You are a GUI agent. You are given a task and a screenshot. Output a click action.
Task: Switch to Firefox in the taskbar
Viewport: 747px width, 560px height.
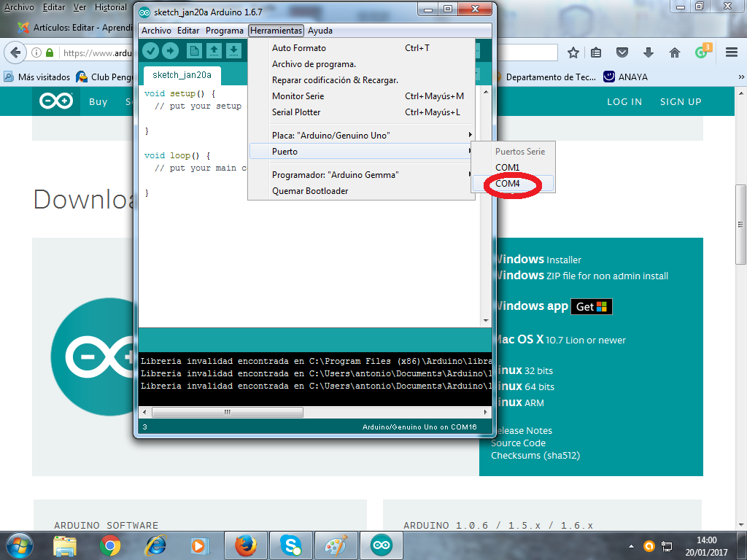point(245,545)
